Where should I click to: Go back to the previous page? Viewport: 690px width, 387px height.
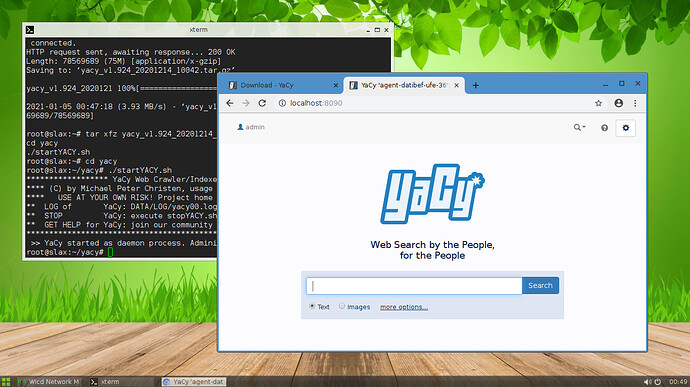pyautogui.click(x=230, y=103)
